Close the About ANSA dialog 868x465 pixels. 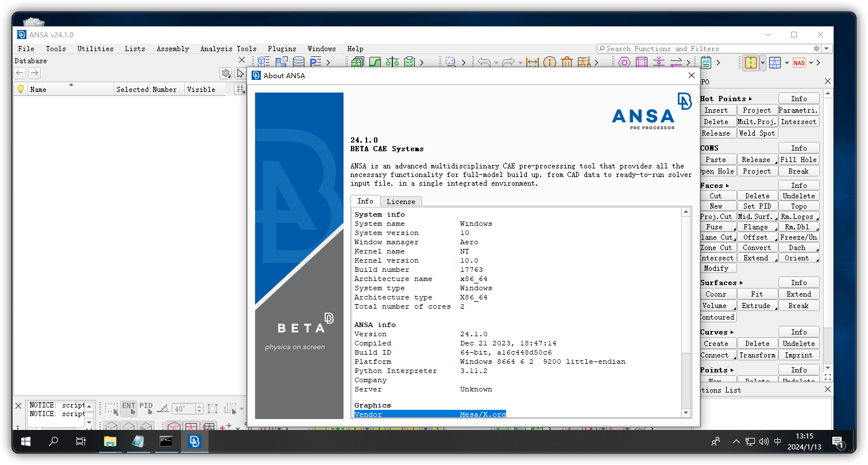691,75
